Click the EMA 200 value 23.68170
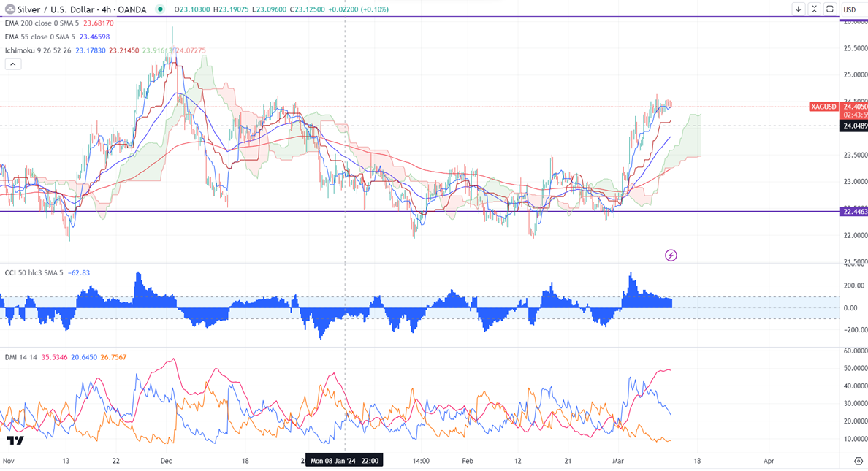The width and height of the screenshot is (868, 471). coord(99,23)
